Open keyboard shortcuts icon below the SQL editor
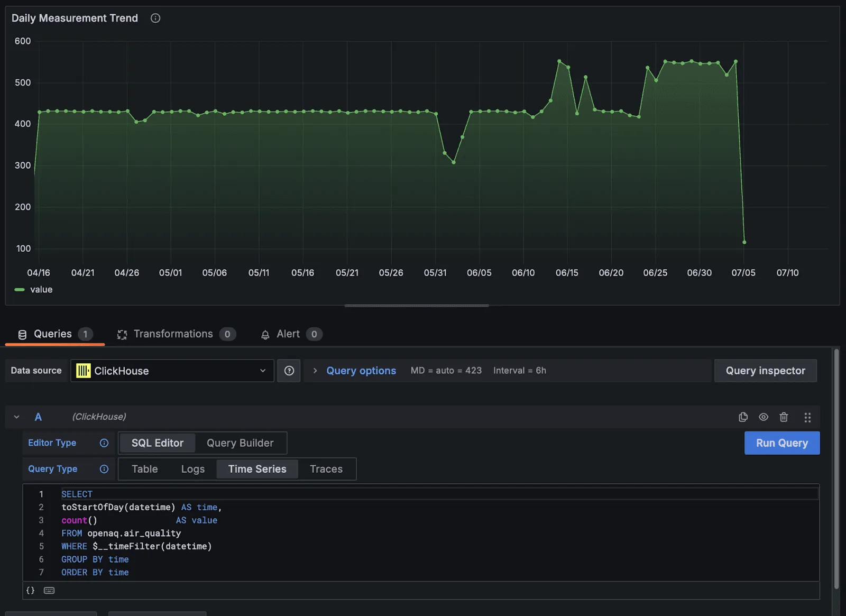The image size is (846, 616). coord(49,591)
